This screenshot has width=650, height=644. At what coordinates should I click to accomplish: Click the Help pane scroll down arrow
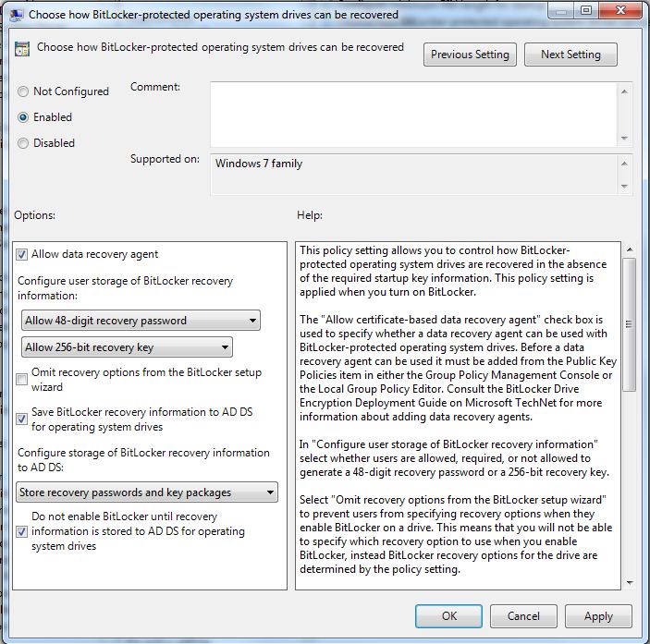(x=630, y=583)
